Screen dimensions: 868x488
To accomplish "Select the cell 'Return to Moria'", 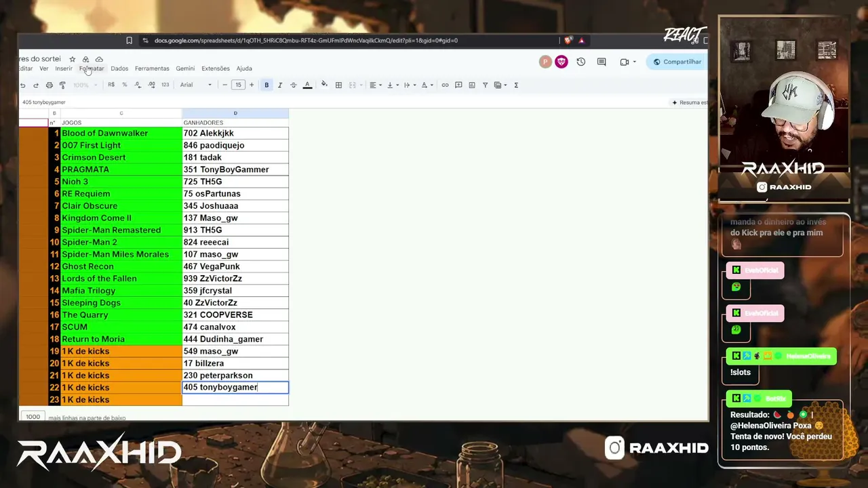I will tap(121, 340).
